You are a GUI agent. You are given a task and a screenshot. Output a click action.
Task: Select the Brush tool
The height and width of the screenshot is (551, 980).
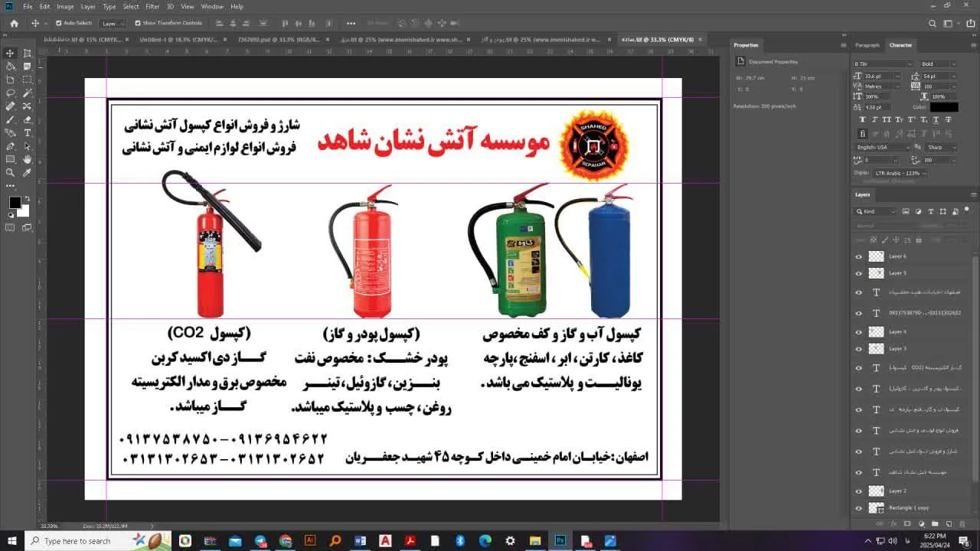10,119
